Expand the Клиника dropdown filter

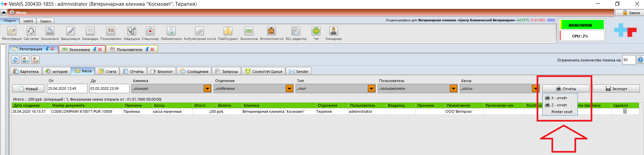(207, 88)
